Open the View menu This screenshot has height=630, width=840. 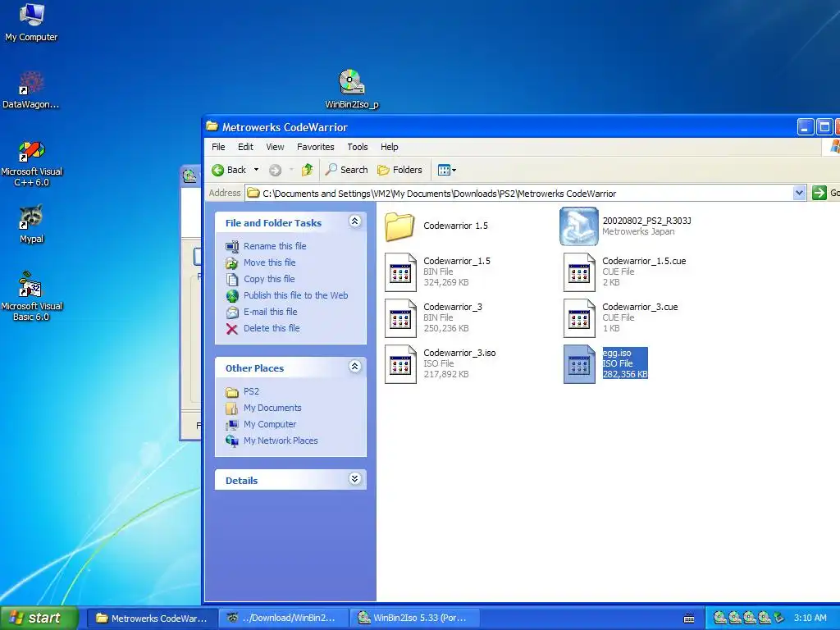pos(275,147)
